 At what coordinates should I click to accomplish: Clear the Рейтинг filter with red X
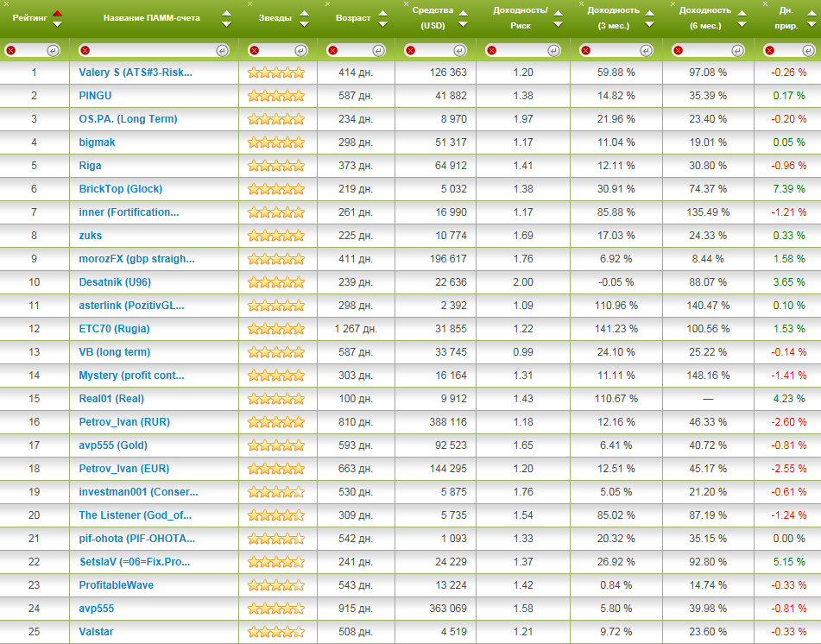[x=11, y=50]
